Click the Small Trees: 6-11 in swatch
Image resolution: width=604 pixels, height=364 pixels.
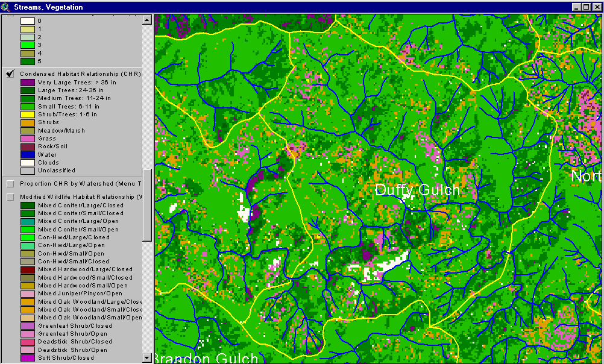[28, 107]
